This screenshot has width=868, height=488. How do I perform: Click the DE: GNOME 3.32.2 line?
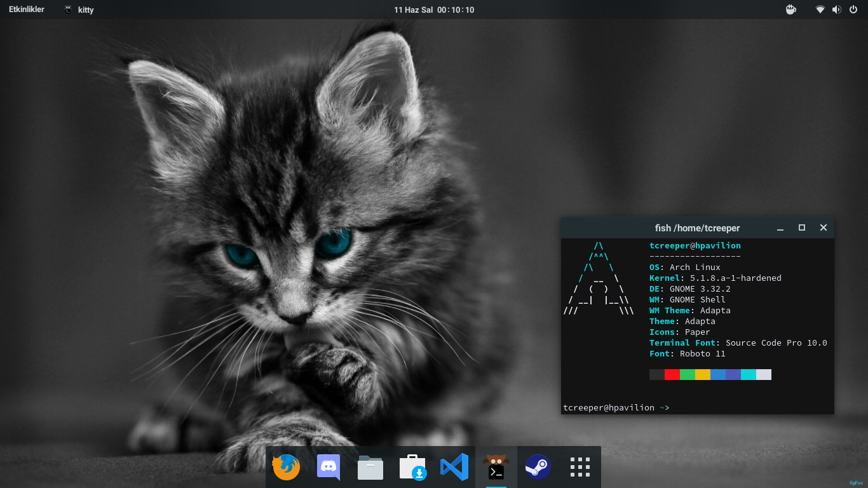(x=690, y=289)
